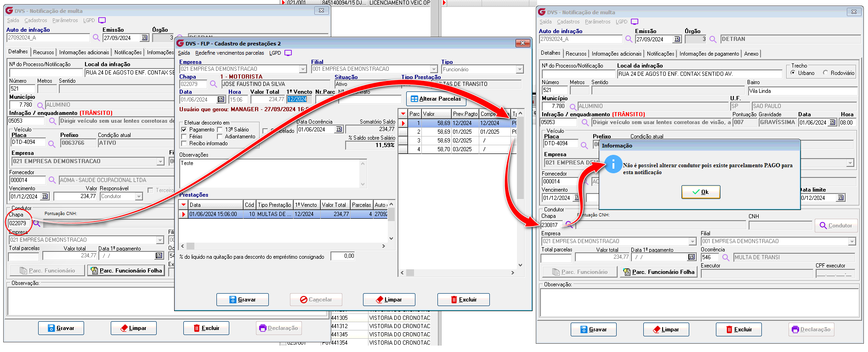The image size is (868, 352).
Task: Toggle Adiantamento checkbox
Action: (220, 136)
